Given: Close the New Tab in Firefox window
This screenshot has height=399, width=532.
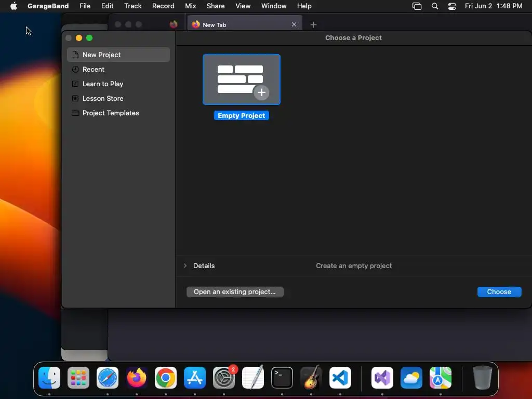Looking at the screenshot, I should [294, 24].
